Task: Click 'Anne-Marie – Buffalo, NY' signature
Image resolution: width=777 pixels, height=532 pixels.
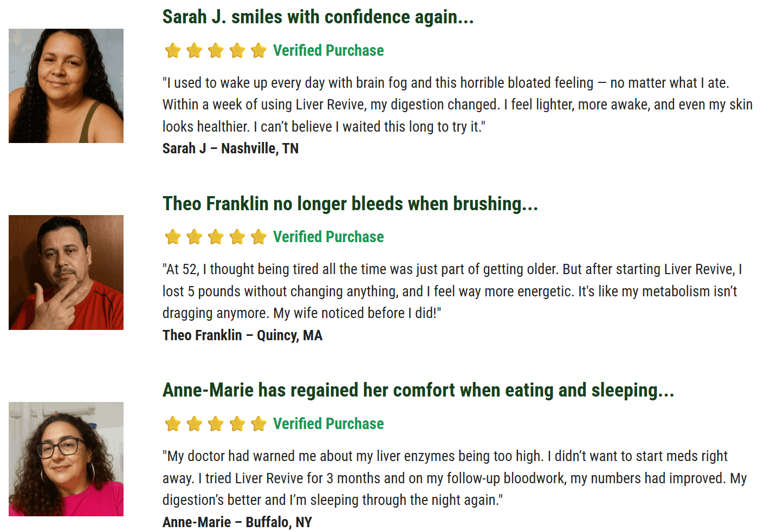Action: [237, 522]
